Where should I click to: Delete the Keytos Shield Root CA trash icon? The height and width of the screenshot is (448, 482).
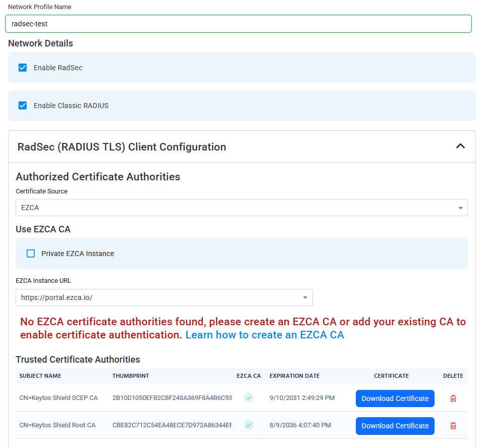[x=453, y=426]
